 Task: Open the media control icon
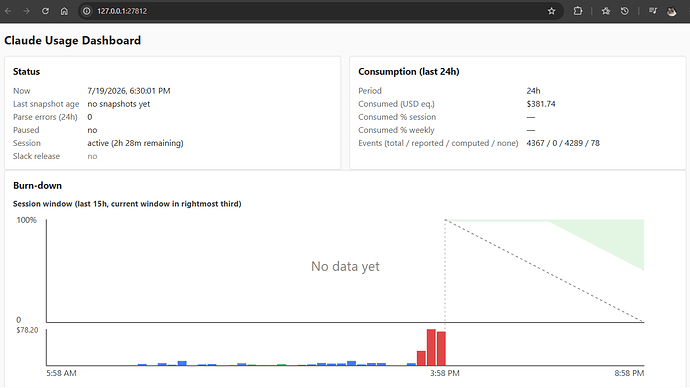[653, 11]
